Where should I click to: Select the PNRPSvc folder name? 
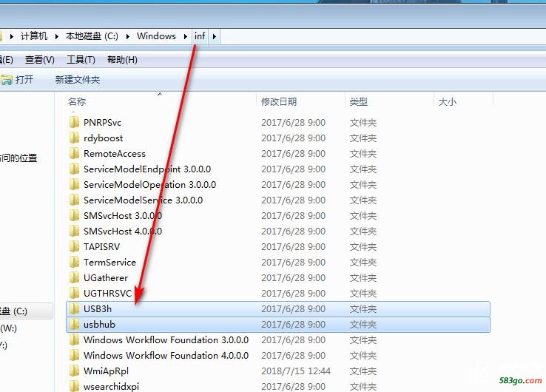pyautogui.click(x=102, y=122)
